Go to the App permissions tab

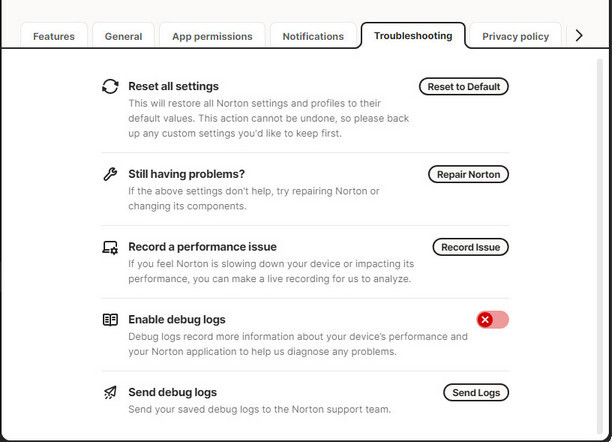pos(212,36)
